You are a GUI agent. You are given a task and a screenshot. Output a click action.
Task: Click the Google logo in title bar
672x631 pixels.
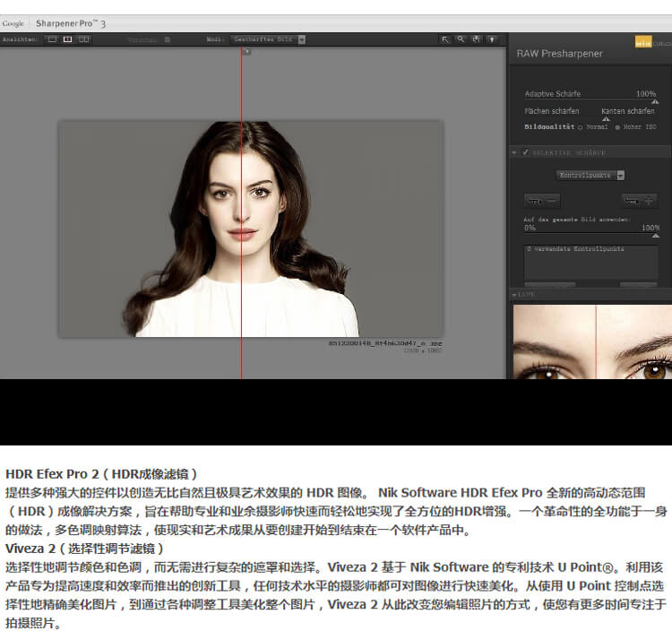pos(13,23)
